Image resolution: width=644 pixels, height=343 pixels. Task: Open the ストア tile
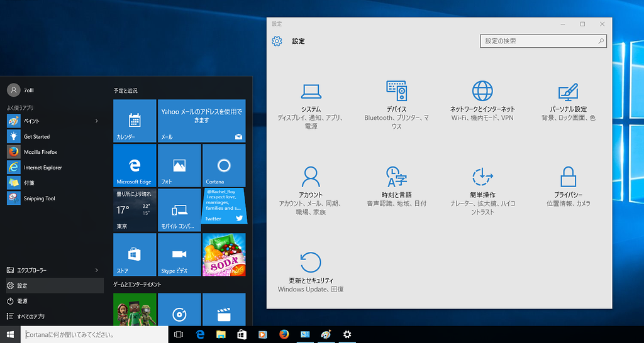(x=135, y=255)
